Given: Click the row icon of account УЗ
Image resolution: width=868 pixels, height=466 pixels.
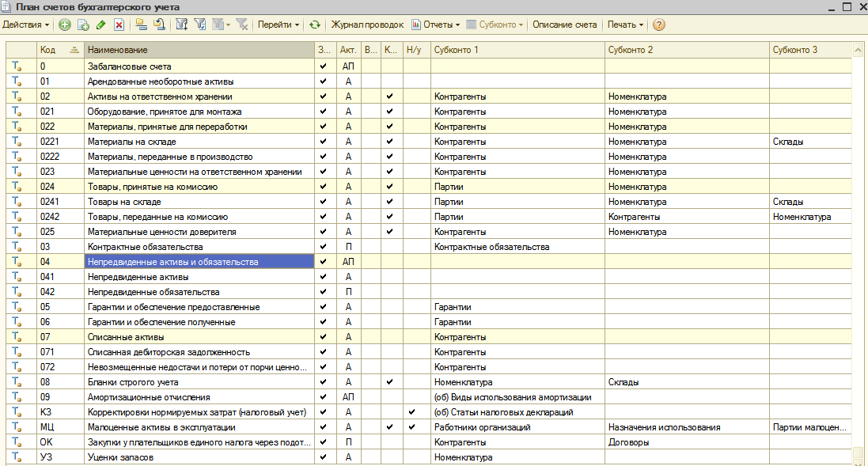Looking at the screenshot, I should 17,458.
